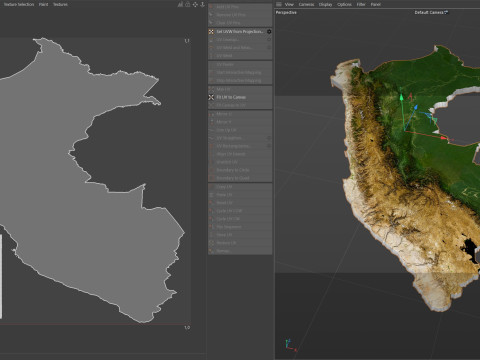Open the Display menu
This screenshot has height=360, width=480.
pos(325,4)
